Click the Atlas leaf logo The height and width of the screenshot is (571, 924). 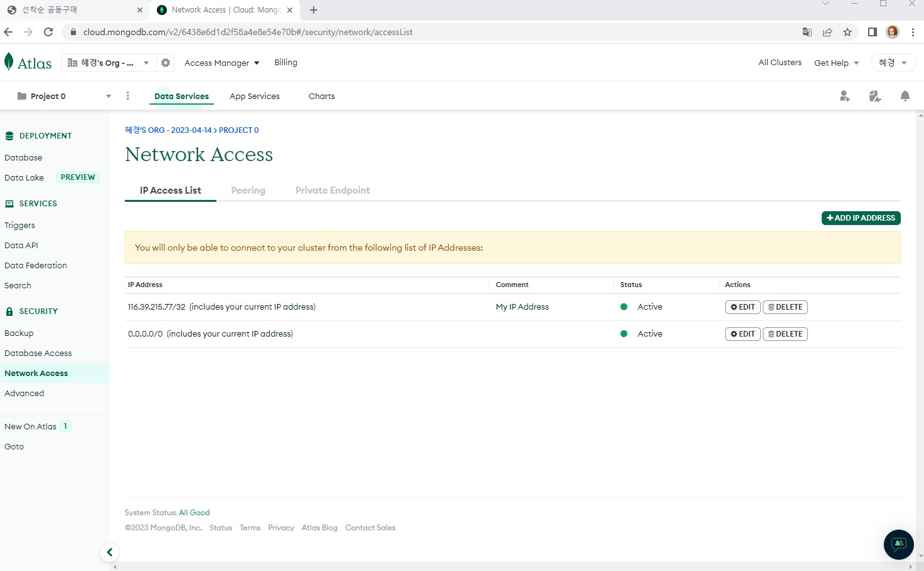[9, 61]
